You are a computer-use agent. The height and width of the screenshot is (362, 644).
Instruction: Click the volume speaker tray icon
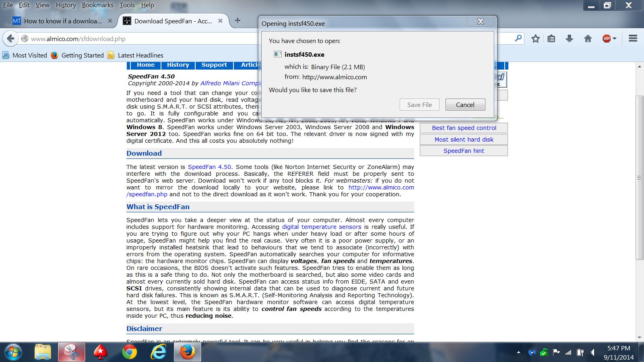(x=592, y=352)
